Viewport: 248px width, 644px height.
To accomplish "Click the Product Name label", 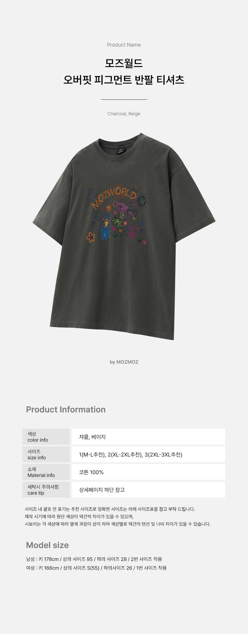I will pos(124,45).
